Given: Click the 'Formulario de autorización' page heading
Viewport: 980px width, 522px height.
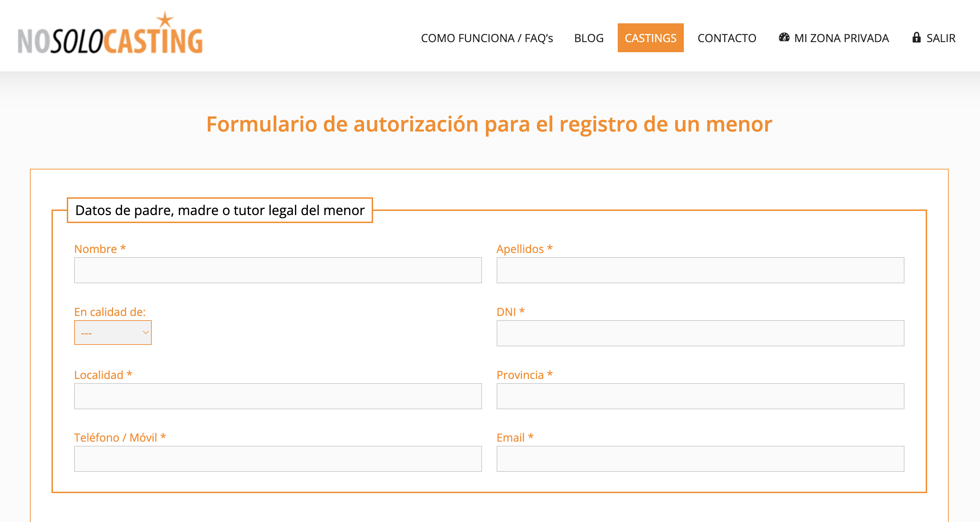Looking at the screenshot, I should [x=489, y=125].
